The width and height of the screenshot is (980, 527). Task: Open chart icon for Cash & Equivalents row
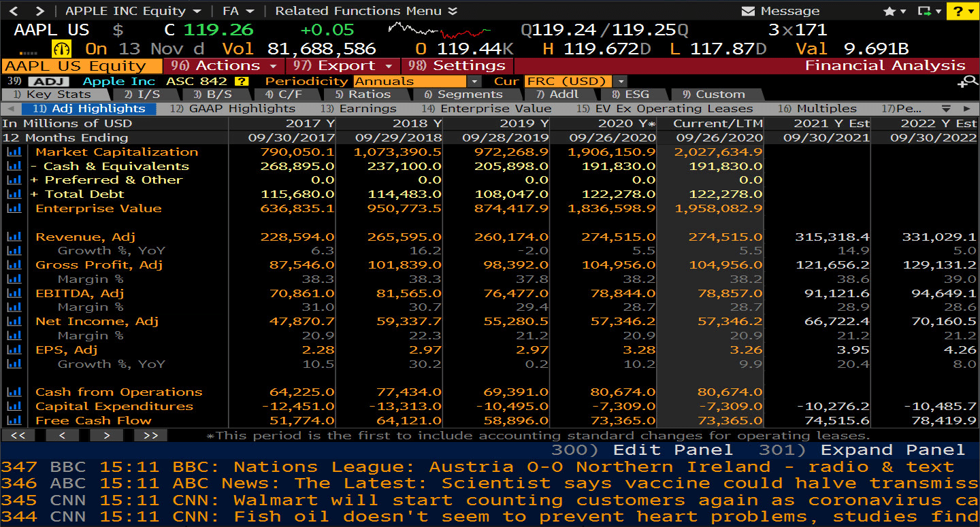pos(14,166)
